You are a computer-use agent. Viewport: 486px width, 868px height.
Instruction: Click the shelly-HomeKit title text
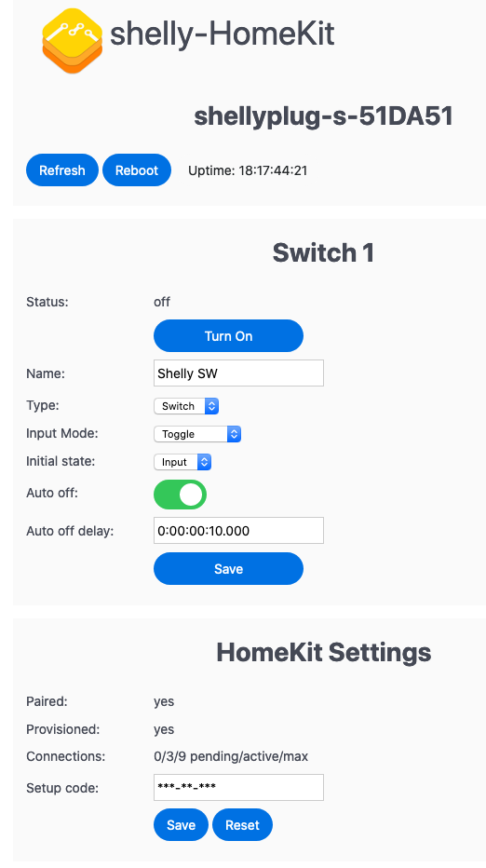pos(222,34)
